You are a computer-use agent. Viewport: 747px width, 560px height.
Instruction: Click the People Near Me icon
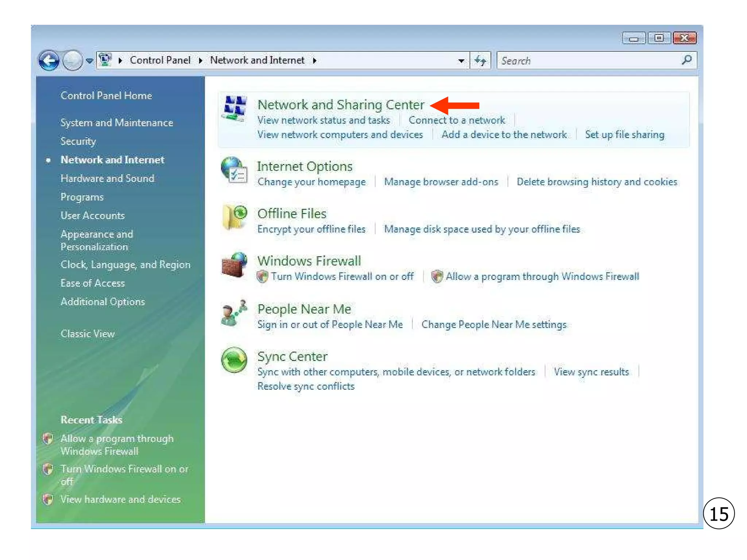(234, 313)
